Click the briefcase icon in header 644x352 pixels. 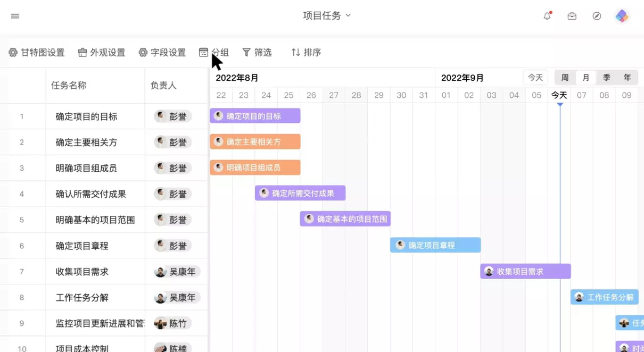pos(572,16)
